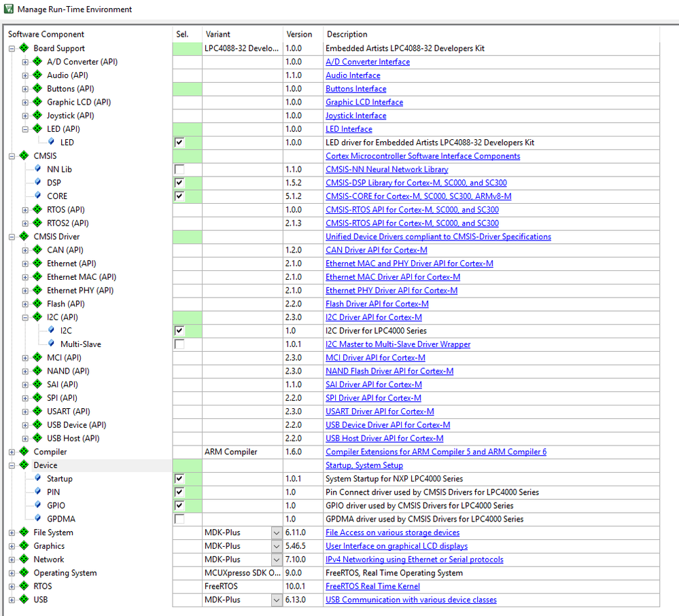
Task: Open the CMSIS-NN Neural Network Library link
Action: 387,169
